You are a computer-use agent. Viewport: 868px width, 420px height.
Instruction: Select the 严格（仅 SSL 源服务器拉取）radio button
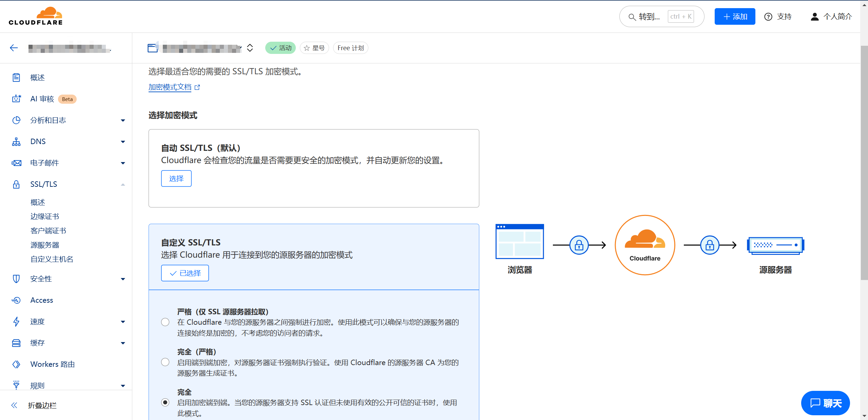165,322
